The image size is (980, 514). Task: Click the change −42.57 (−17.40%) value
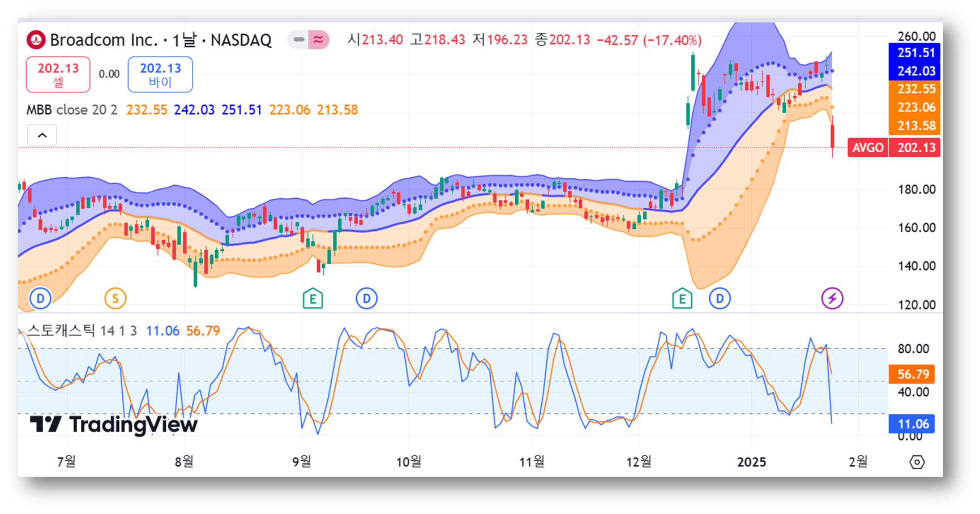click(x=649, y=40)
